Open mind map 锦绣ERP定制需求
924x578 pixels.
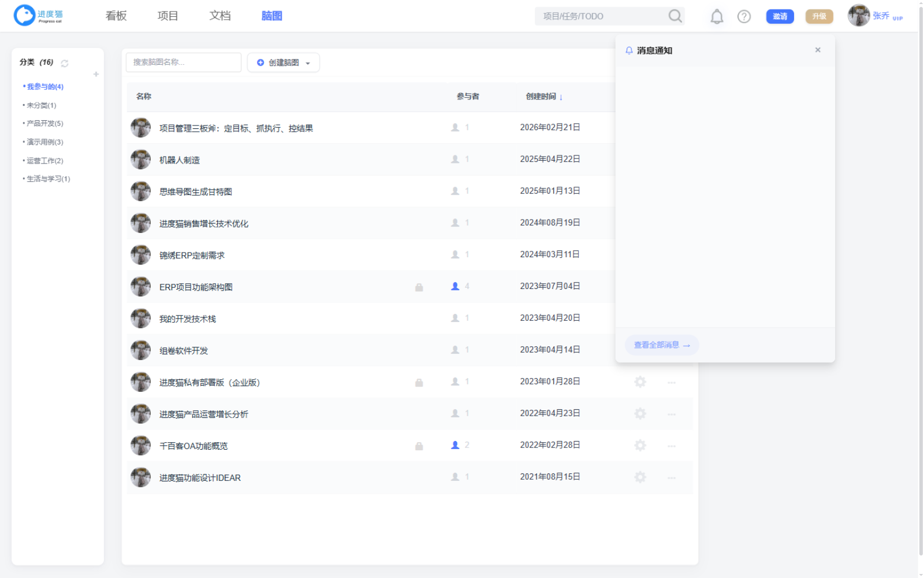192,255
